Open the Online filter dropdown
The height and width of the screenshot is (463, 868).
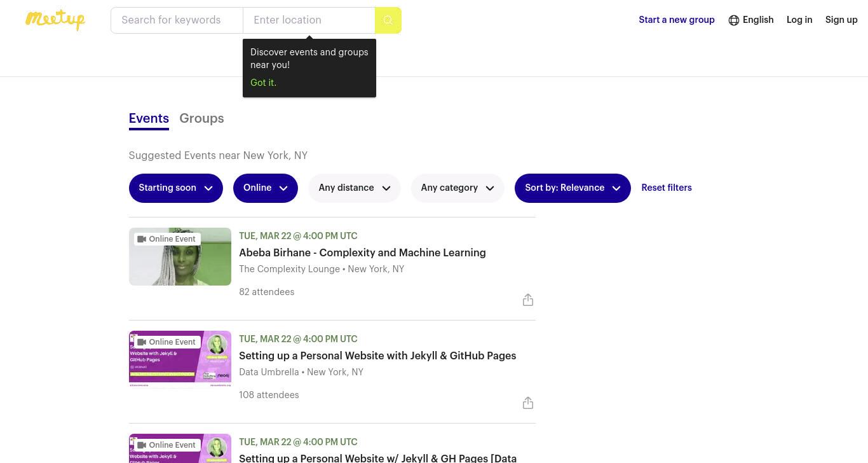(x=266, y=188)
